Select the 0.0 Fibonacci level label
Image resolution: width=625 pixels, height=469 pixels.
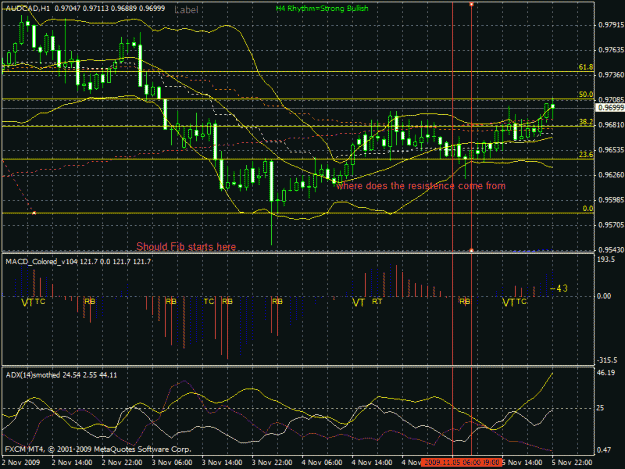click(x=588, y=208)
